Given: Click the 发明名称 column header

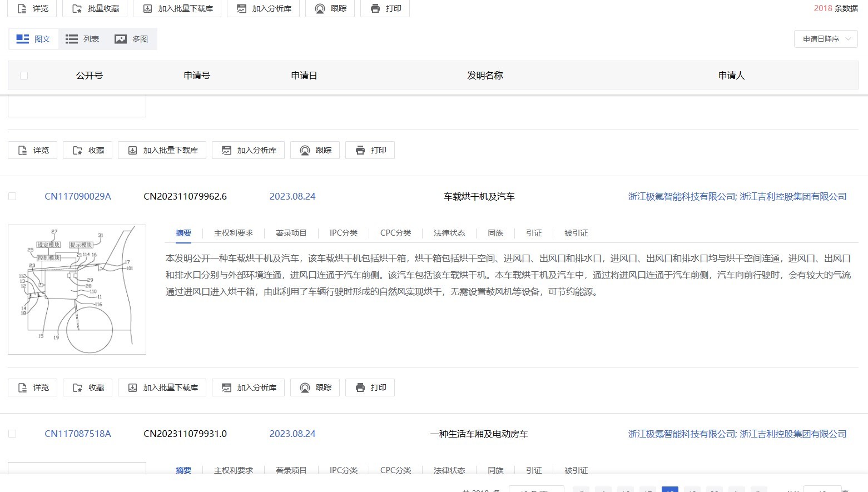Looking at the screenshot, I should 485,76.
